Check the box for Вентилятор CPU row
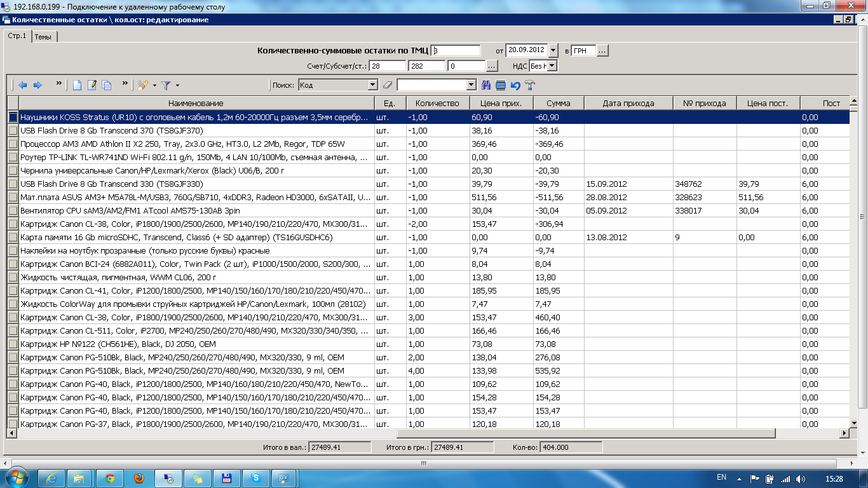868x488 pixels. 13,211
